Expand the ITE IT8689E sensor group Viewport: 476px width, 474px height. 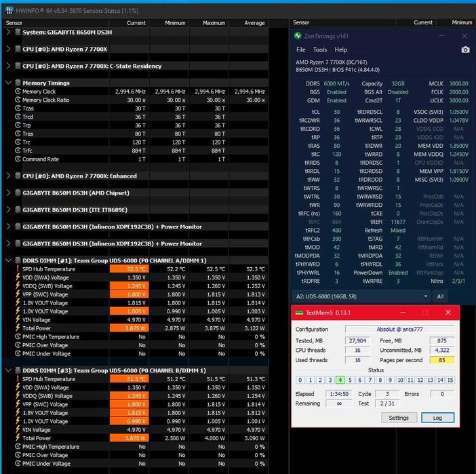click(8, 210)
